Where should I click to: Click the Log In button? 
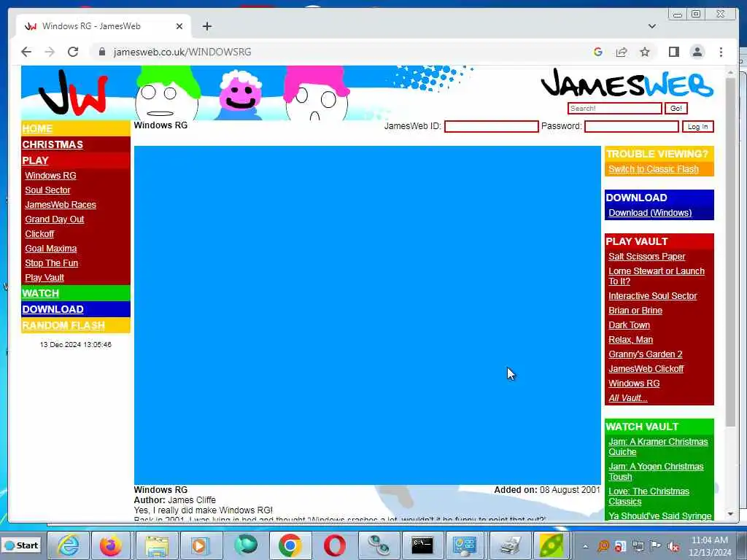(x=697, y=127)
